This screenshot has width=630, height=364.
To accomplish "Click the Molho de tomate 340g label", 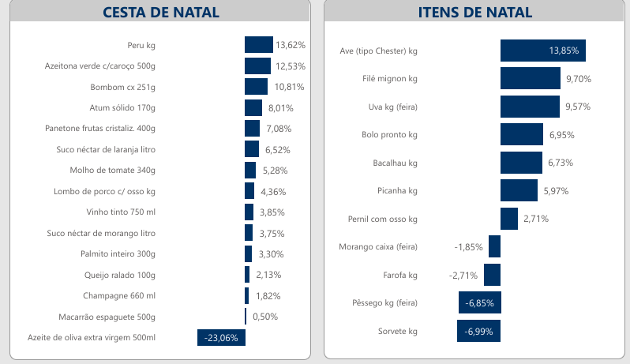I will coord(112,171).
